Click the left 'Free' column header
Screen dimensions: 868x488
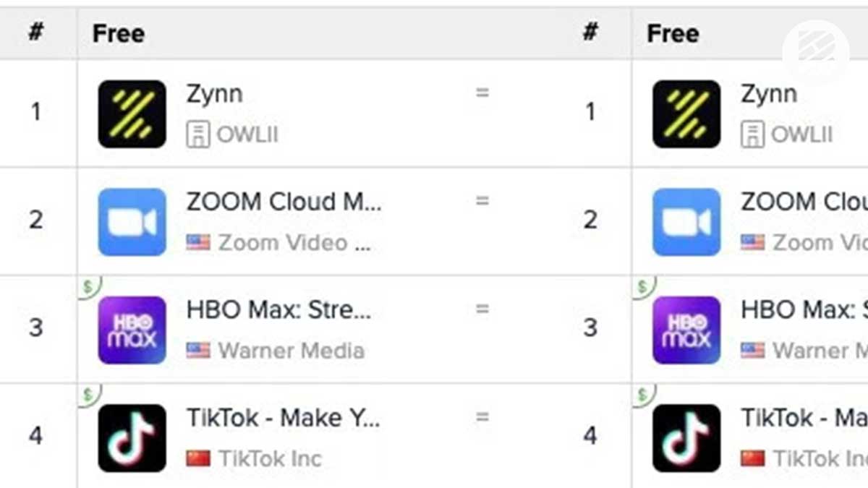click(119, 33)
